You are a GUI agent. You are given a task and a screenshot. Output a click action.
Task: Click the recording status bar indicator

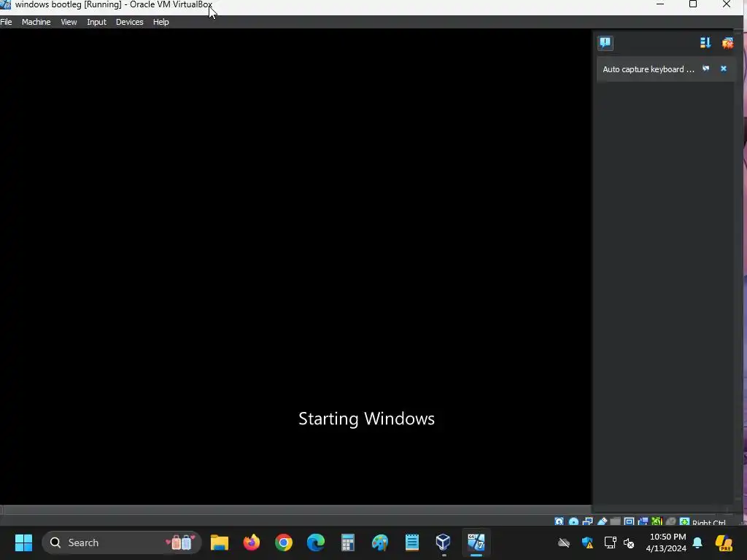point(643,522)
